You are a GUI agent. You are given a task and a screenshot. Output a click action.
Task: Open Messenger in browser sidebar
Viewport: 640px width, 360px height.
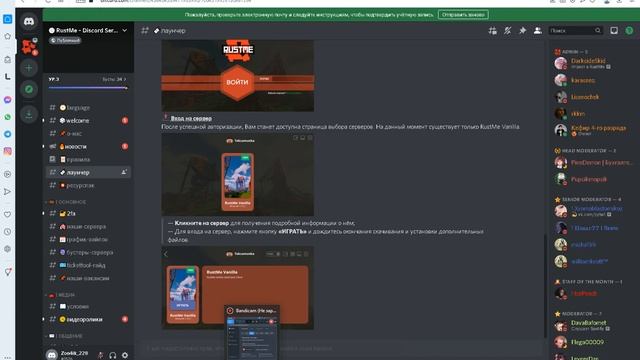coord(8,100)
